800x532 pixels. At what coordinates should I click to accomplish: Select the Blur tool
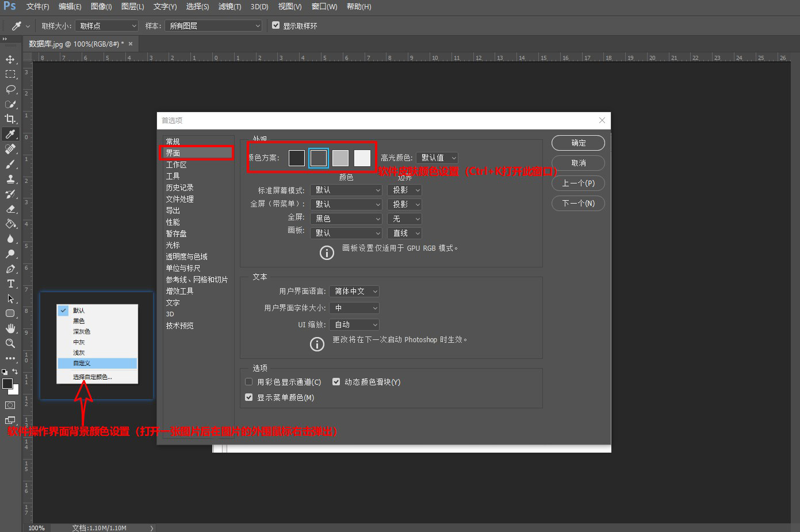click(10, 239)
